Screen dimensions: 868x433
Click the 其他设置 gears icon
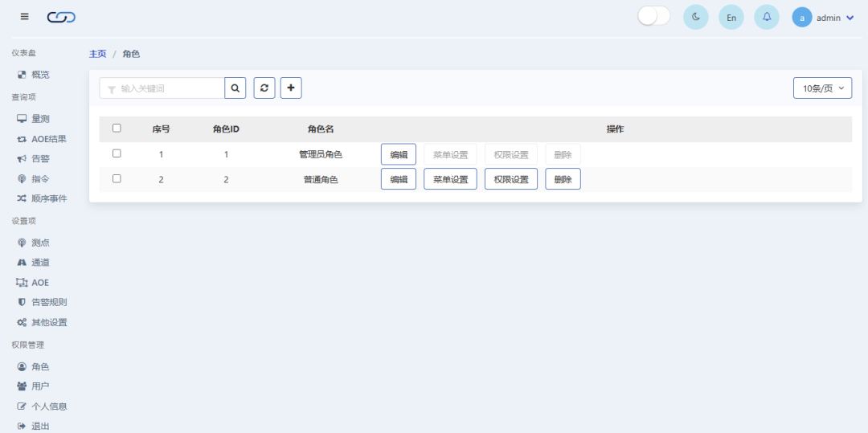(22, 322)
